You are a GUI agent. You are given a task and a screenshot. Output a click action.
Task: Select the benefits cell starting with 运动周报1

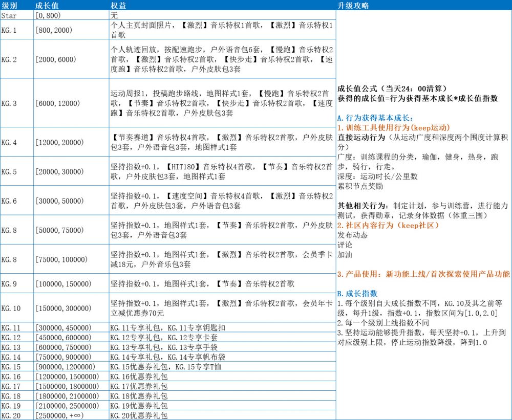pos(222,103)
